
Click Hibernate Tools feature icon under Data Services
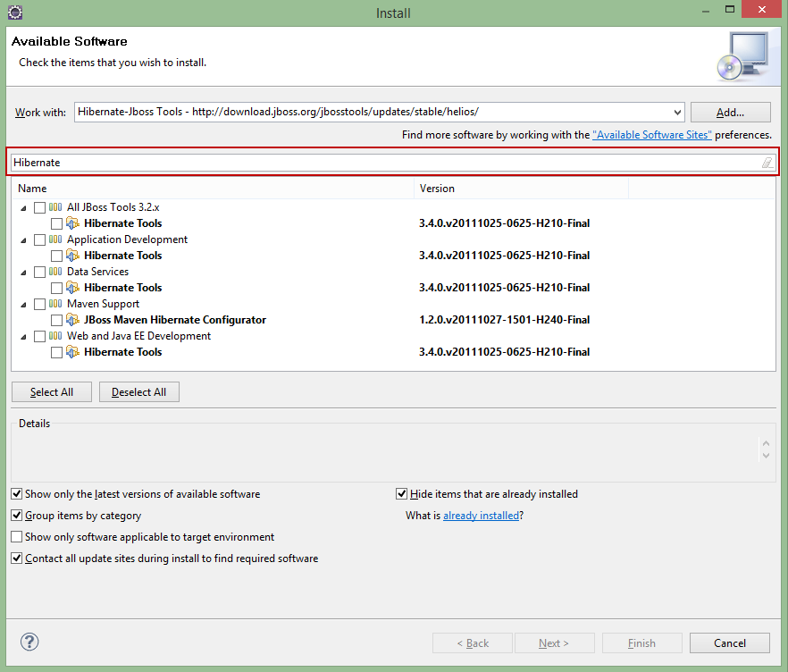[x=73, y=288]
